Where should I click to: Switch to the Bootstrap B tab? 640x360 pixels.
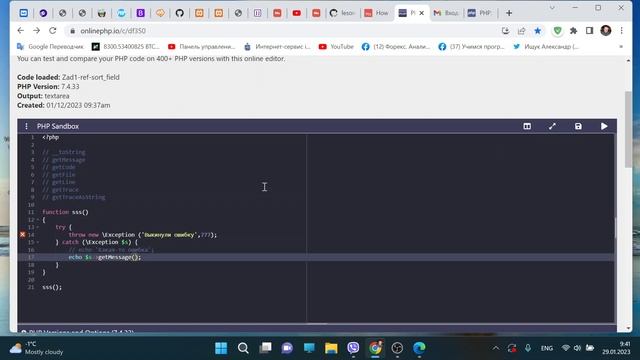[x=140, y=13]
